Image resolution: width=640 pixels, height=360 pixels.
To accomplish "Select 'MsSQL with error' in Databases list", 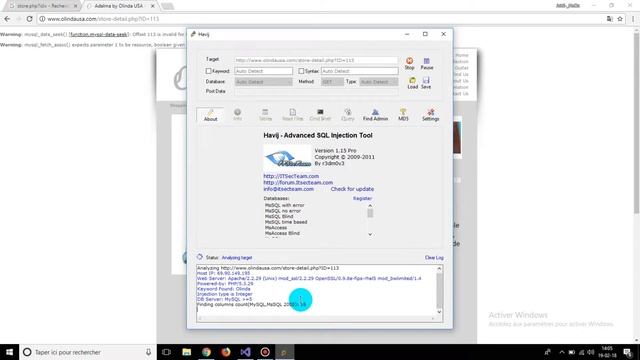I will pos(284,205).
